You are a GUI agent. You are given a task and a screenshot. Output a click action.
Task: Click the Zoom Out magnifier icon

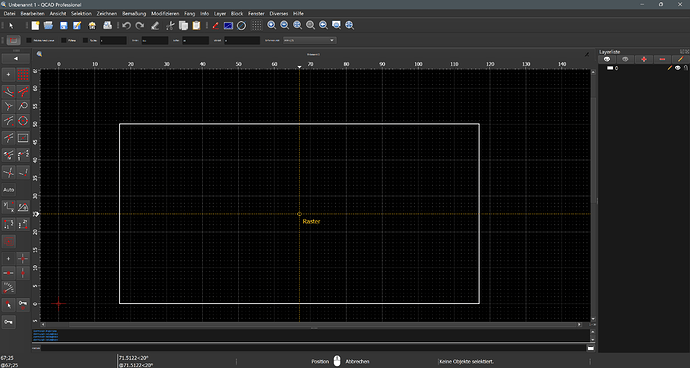click(285, 26)
